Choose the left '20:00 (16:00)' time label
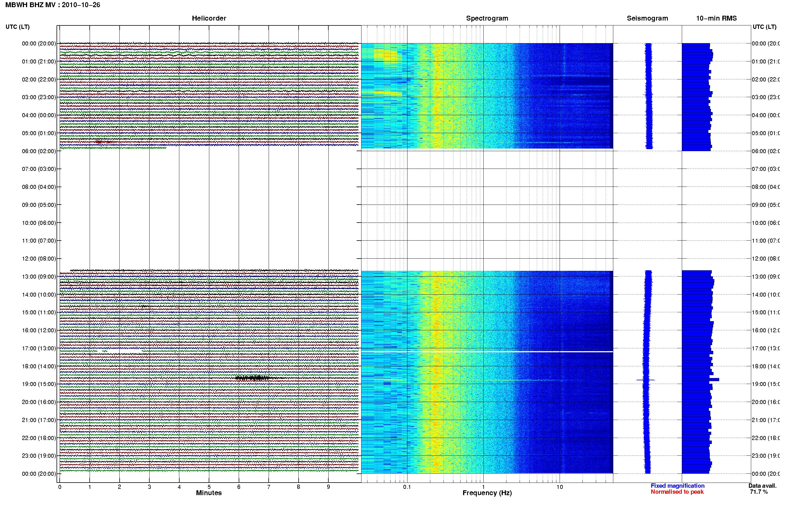This screenshot has height=508, width=812. 39,402
